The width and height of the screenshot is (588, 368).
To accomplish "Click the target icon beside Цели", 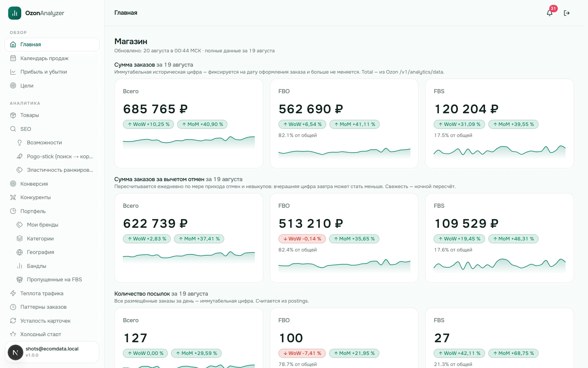I will click(x=13, y=86).
